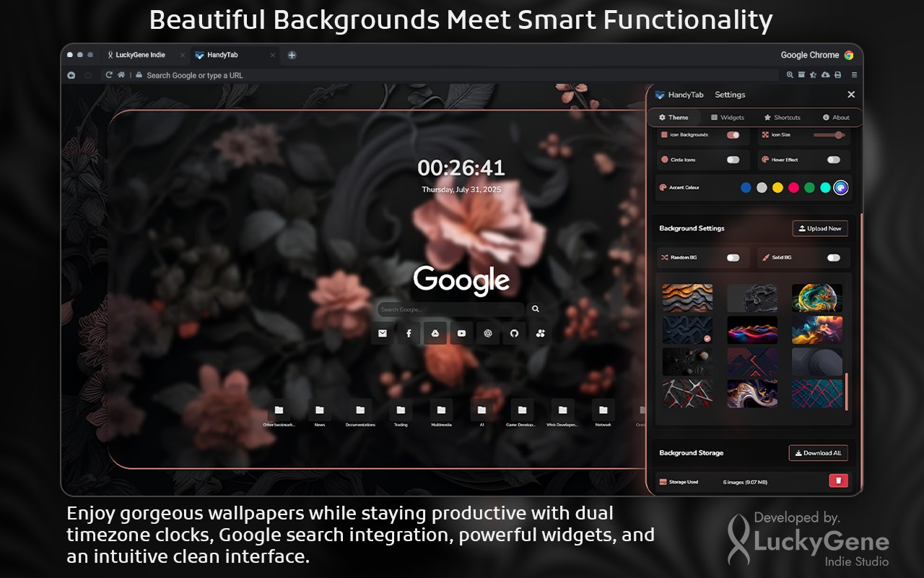The height and width of the screenshot is (578, 924).
Task: Open the YouTube shortcut icon
Action: coord(461,333)
